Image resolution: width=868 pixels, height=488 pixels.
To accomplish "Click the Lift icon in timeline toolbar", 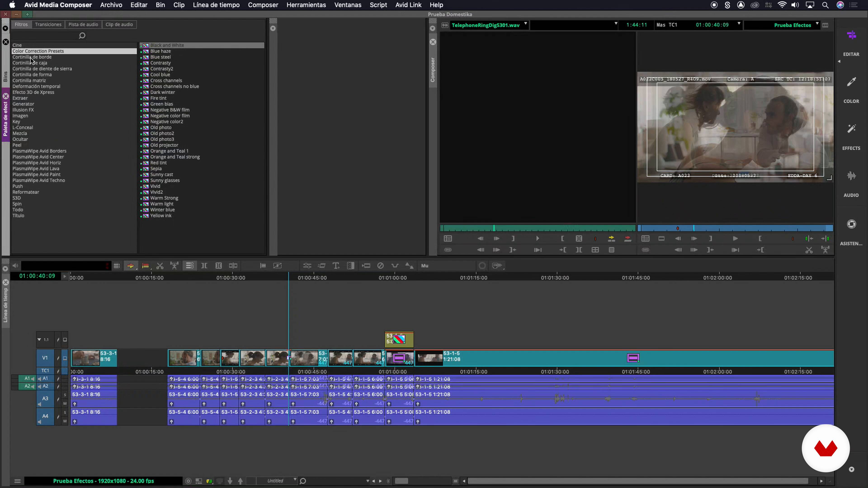I will (x=174, y=266).
